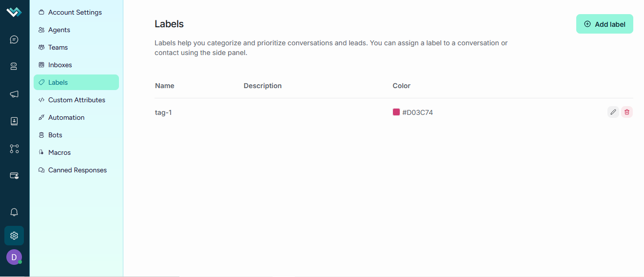This screenshot has width=644, height=277.
Task: Open the conversations chat icon
Action: (14, 39)
